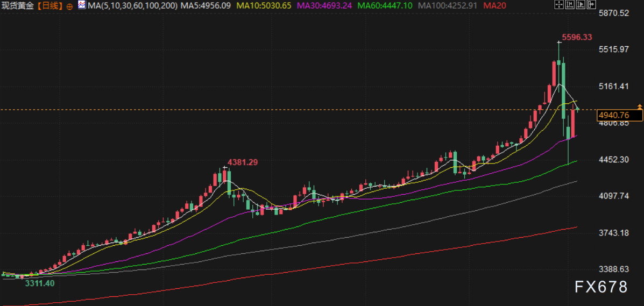Click the 5596.33 high price label
The height and width of the screenshot is (306, 644).
coord(577,37)
